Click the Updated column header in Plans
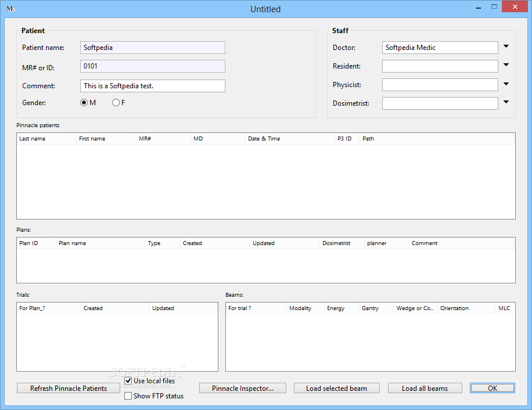 tap(285, 243)
